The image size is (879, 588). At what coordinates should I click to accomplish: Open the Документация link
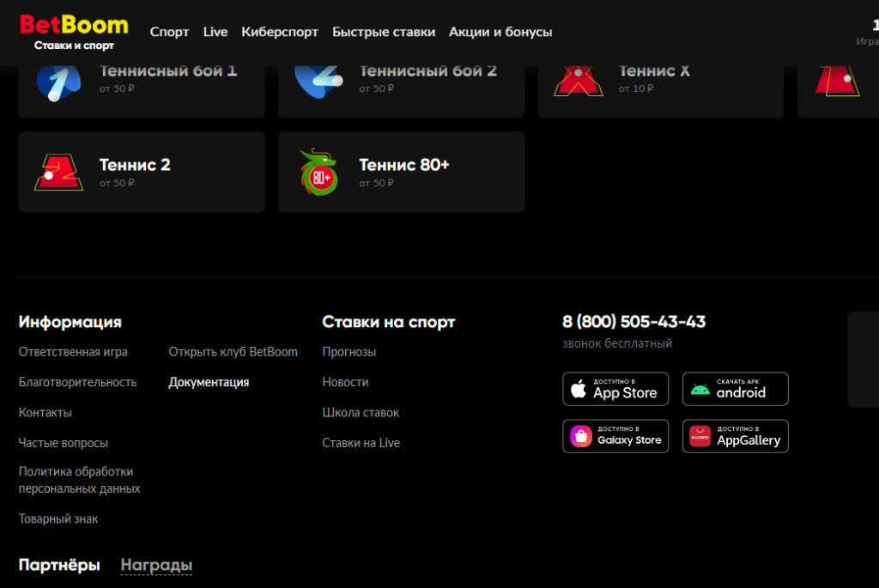209,382
